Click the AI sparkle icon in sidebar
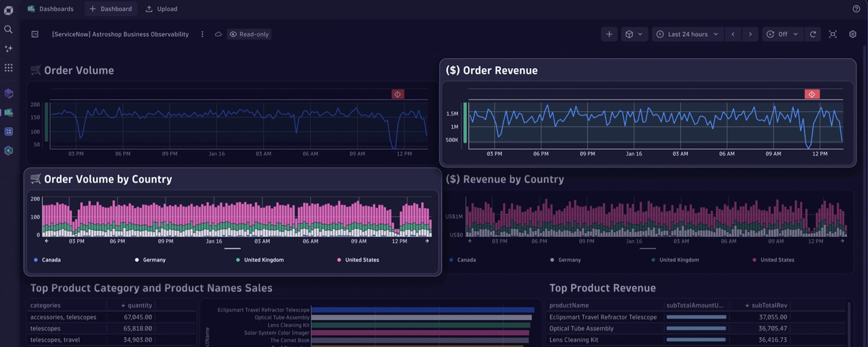 [8, 49]
